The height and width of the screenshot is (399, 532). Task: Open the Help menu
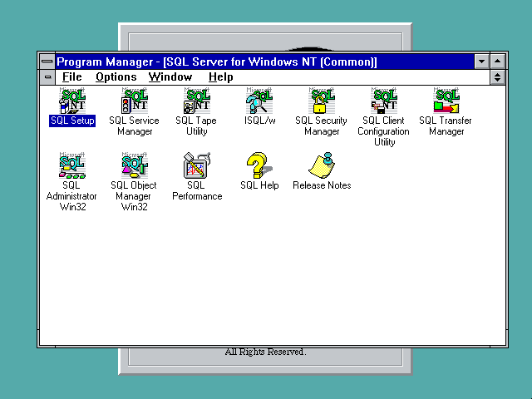[221, 77]
